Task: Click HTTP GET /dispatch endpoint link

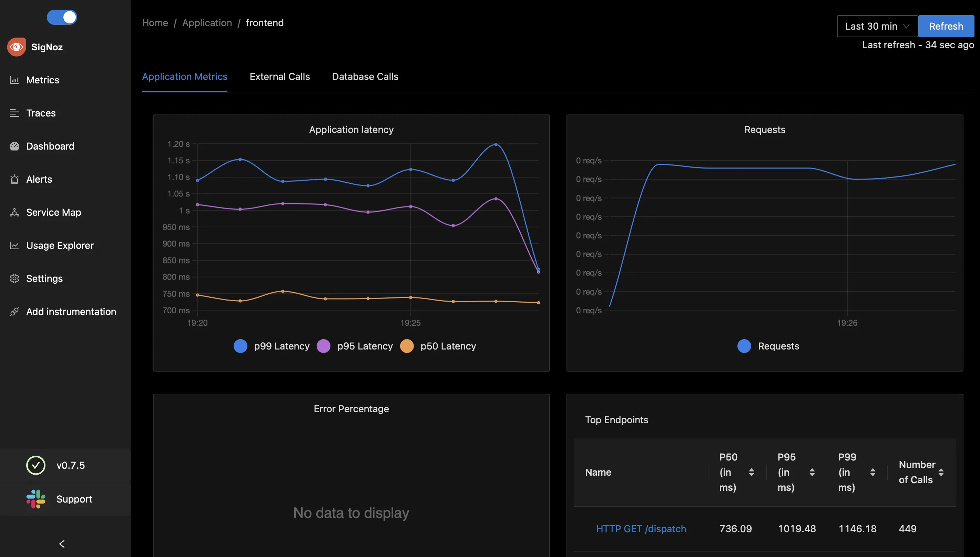Action: click(x=641, y=528)
